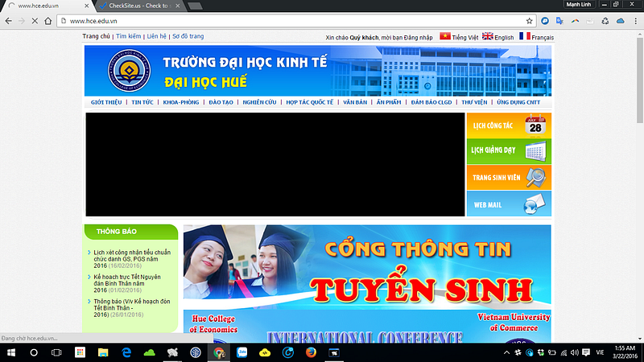Screen dimensions: 644x362
Task: Click the Google Translate extension icon
Action: coord(559,21)
